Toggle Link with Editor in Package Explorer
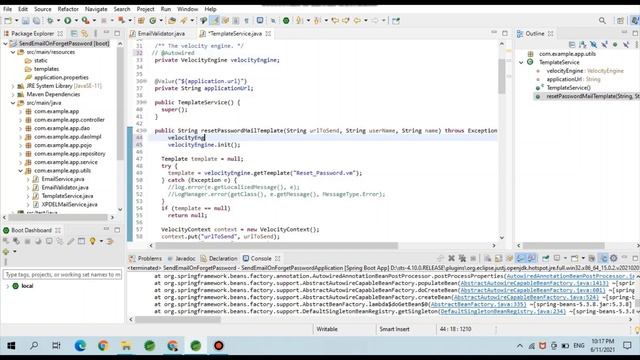 coord(84,33)
